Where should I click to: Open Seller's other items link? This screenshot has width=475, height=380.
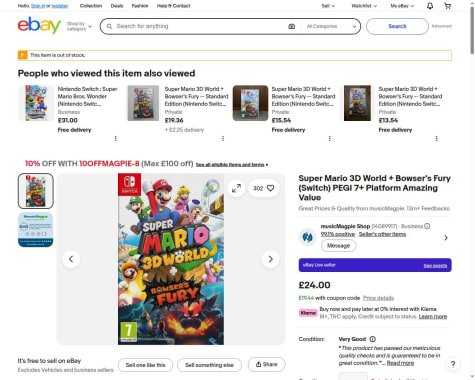click(x=382, y=234)
